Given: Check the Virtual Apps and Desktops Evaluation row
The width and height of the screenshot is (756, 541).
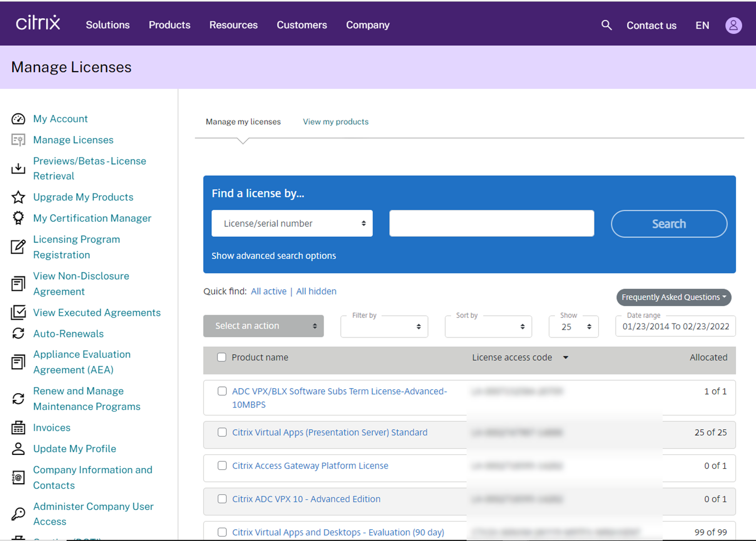Looking at the screenshot, I should 222,533.
